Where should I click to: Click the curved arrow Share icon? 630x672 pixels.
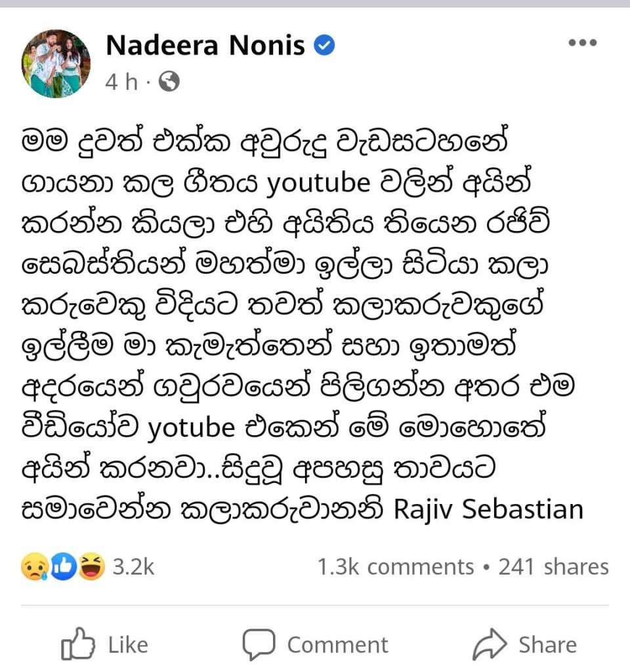click(490, 644)
